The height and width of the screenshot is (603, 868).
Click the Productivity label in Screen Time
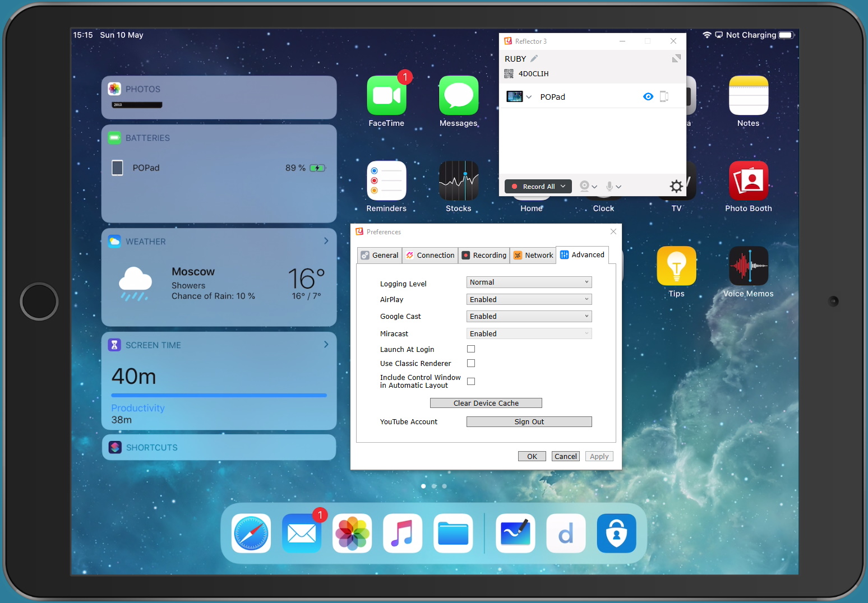[138, 408]
